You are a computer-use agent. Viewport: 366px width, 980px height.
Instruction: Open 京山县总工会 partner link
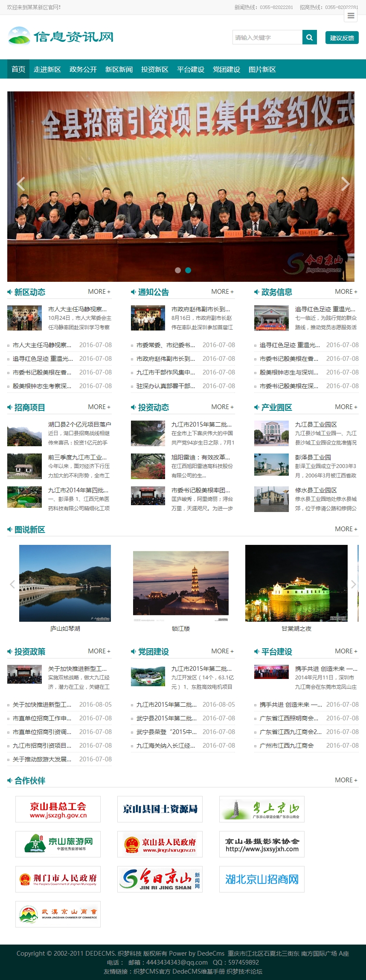58,809
